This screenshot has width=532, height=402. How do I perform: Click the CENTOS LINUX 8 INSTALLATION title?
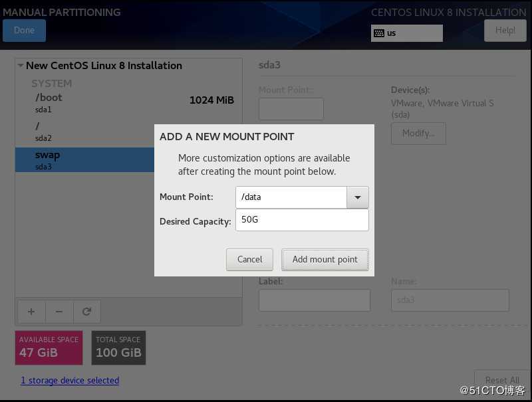click(448, 12)
